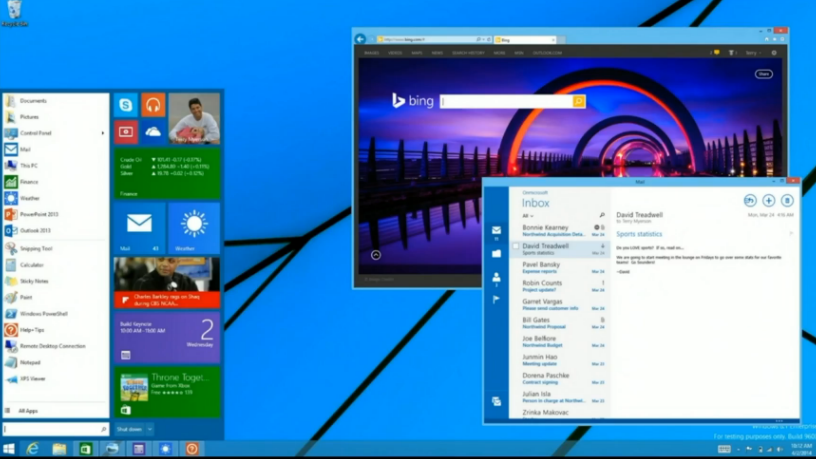Open the Skype tile in Start menu

coord(125,105)
